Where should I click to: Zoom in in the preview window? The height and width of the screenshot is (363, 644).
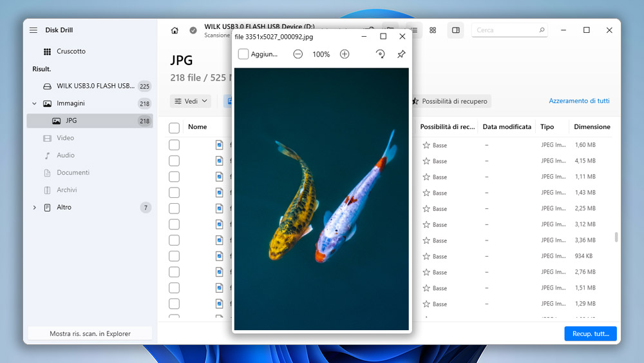[x=345, y=54]
